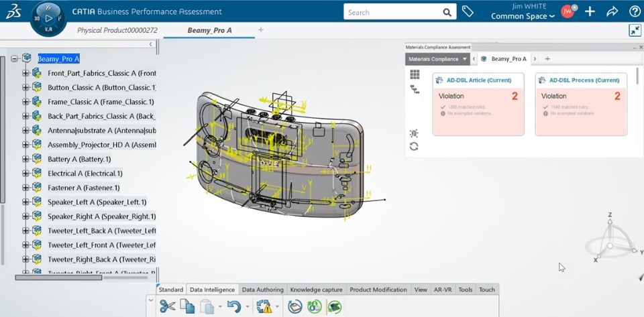Switch to the Standard tab
Screen dimensions: 644x317
(171, 290)
